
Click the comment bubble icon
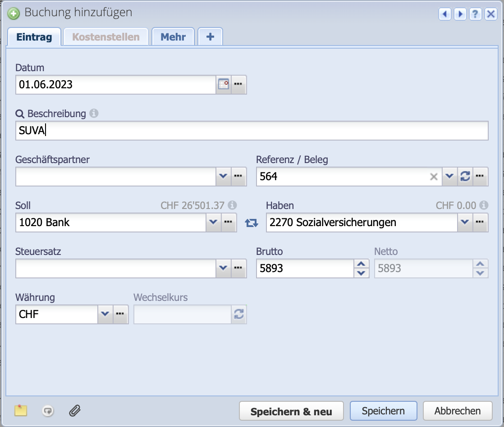(x=47, y=411)
